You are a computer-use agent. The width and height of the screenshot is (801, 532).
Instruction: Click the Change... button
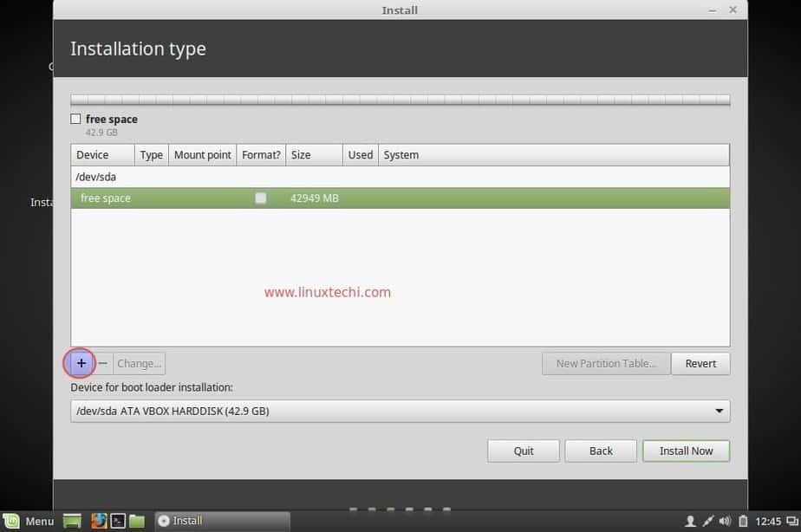[139, 364]
